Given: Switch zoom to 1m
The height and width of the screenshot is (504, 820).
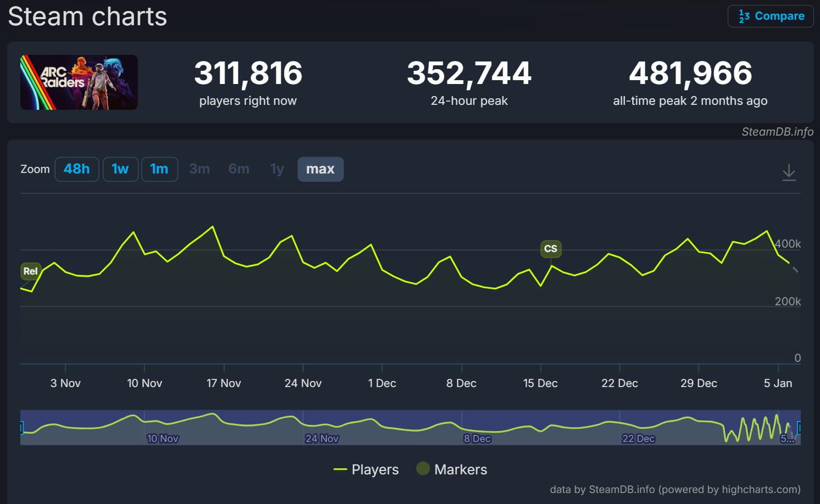Looking at the screenshot, I should (x=159, y=169).
